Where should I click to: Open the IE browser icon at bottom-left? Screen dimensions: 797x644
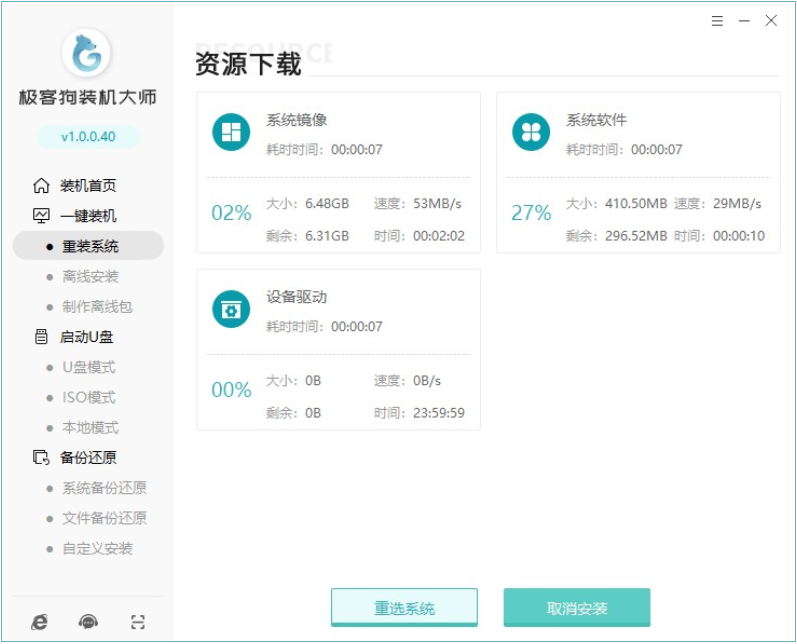39,622
